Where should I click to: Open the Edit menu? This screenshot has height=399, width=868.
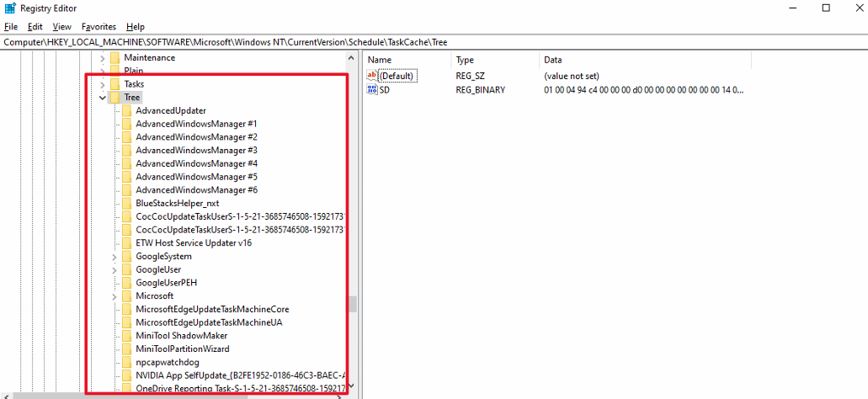(35, 27)
